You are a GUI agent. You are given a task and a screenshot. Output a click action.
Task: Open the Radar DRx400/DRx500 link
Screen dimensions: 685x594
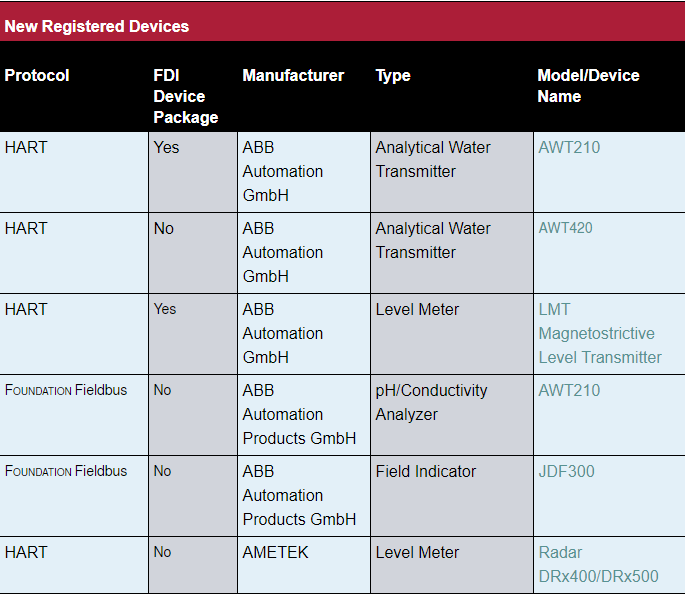click(x=598, y=564)
